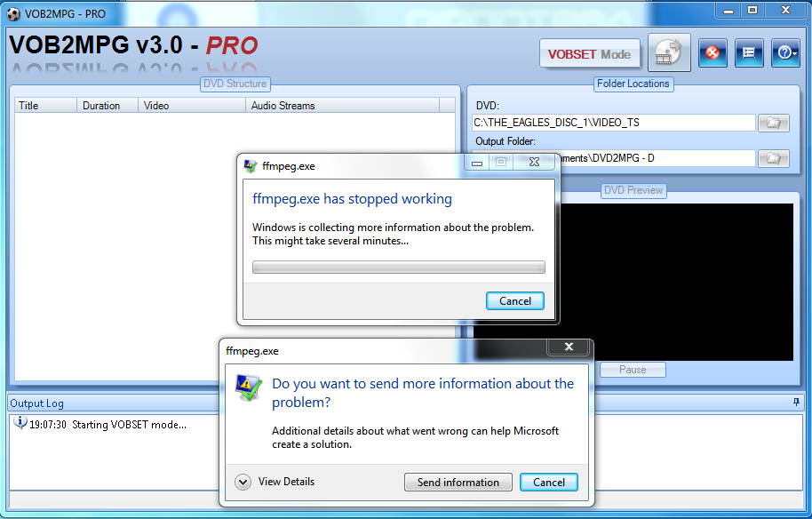Sort by Video column header

pyautogui.click(x=192, y=105)
